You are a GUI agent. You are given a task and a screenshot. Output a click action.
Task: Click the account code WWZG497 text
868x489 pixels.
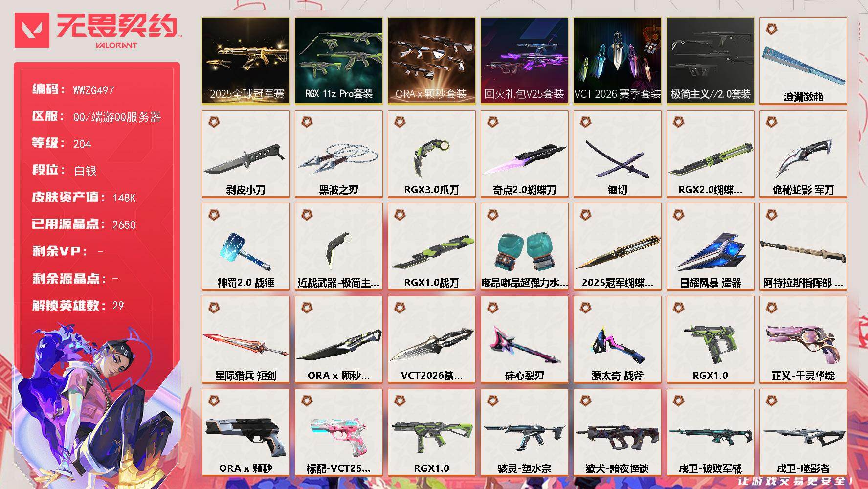click(93, 90)
